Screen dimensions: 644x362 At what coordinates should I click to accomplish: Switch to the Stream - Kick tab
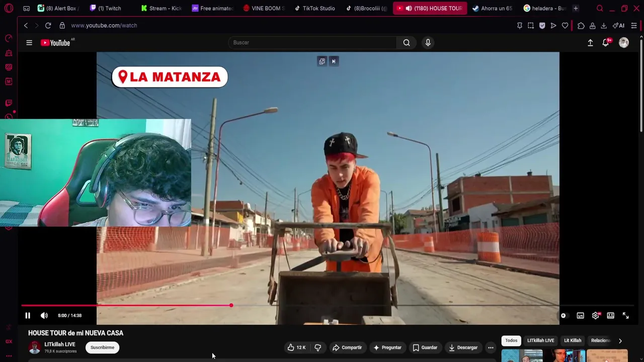(x=161, y=9)
